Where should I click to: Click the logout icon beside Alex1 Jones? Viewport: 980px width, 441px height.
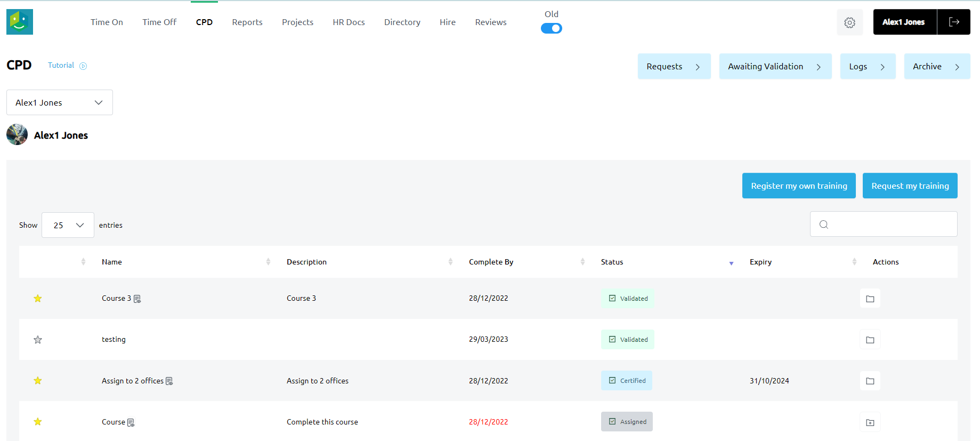tap(954, 22)
